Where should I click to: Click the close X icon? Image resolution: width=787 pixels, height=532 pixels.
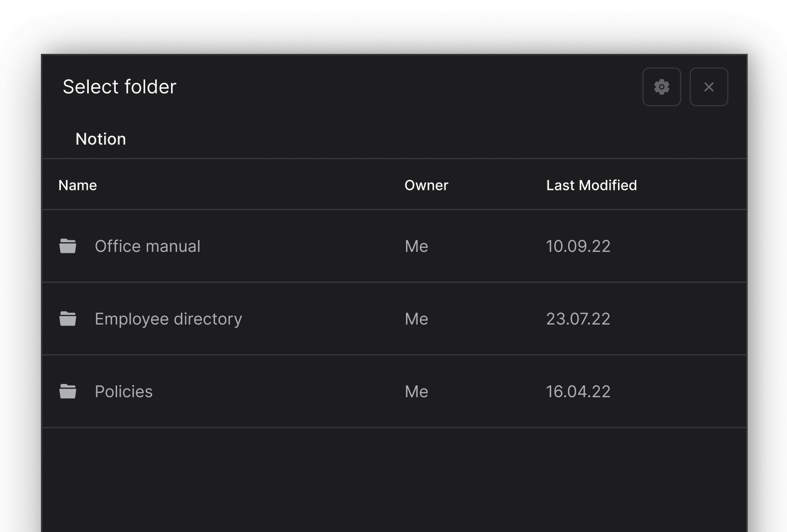(x=709, y=87)
